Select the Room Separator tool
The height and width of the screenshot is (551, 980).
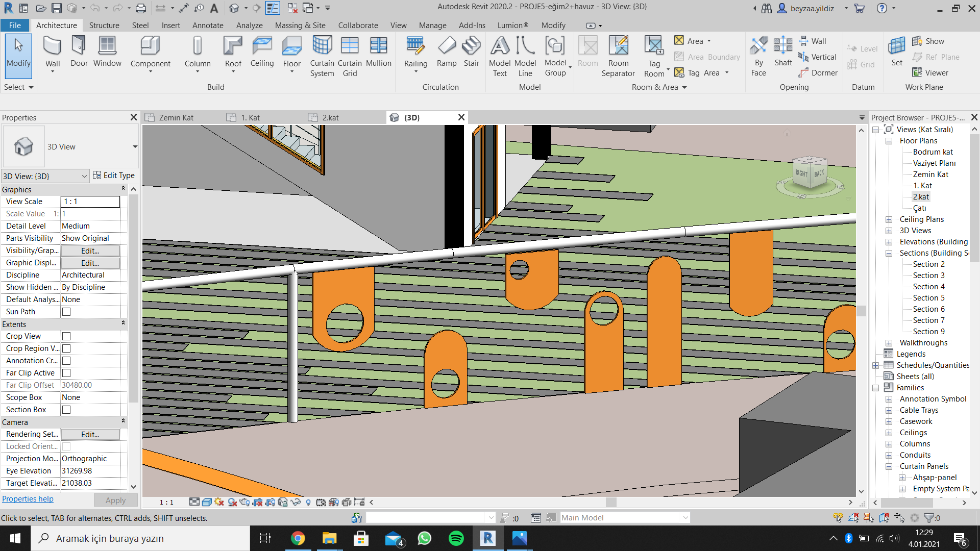pyautogui.click(x=618, y=56)
